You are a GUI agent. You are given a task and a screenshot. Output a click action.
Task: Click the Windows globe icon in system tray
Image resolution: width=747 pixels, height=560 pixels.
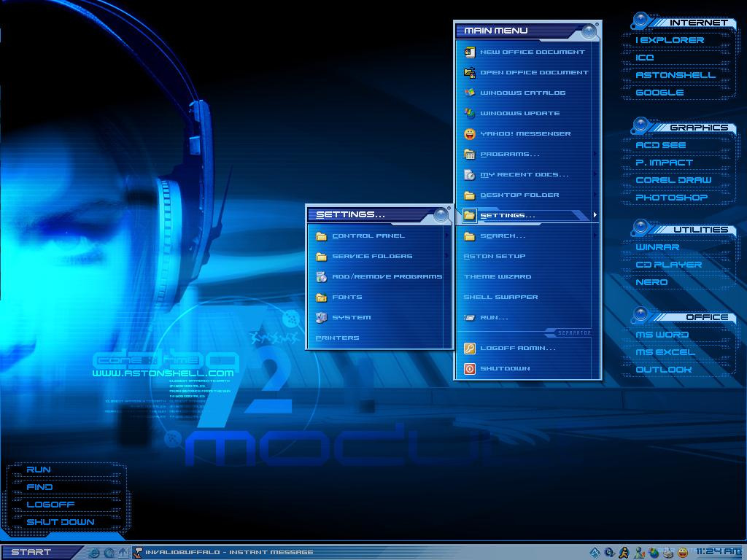pyautogui.click(x=654, y=553)
